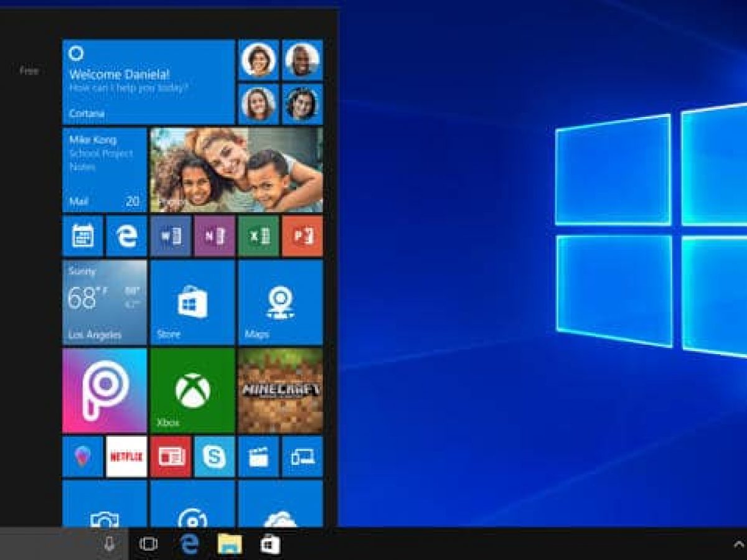The image size is (747, 560).
Task: Open the Paint 3D tile beside Netflix
Action: point(83,457)
